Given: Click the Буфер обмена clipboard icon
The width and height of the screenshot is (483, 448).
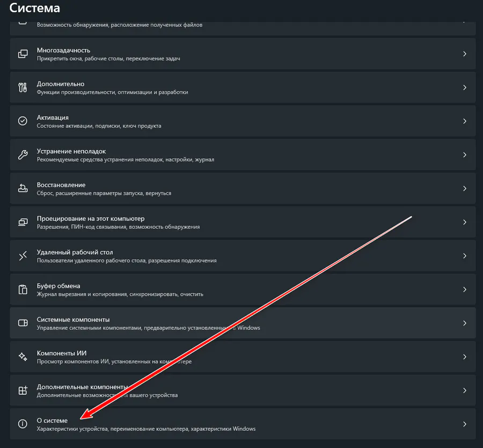Looking at the screenshot, I should 23,289.
